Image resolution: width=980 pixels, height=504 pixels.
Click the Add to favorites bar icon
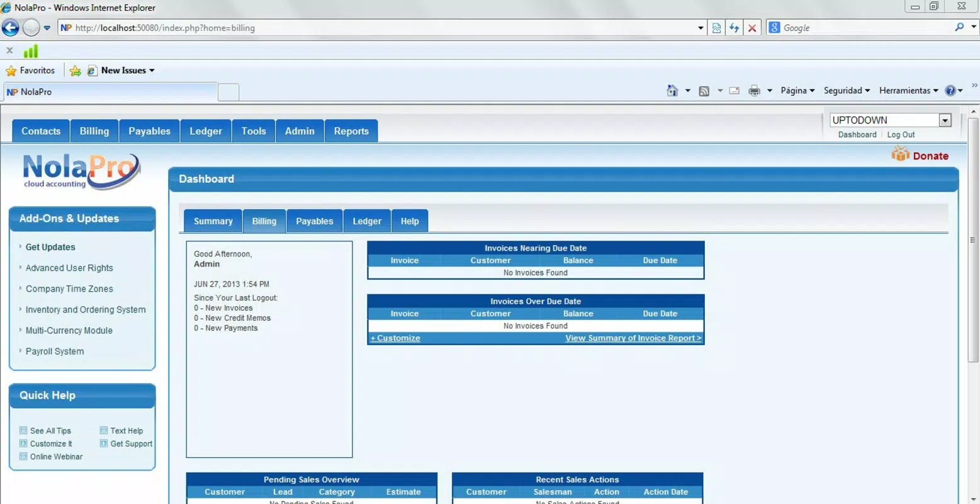(75, 71)
